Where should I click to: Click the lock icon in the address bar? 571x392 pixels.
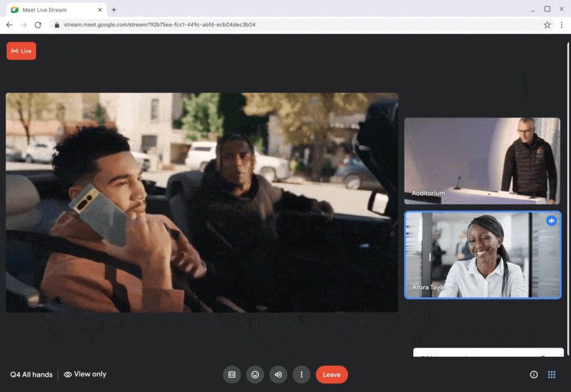tap(57, 25)
